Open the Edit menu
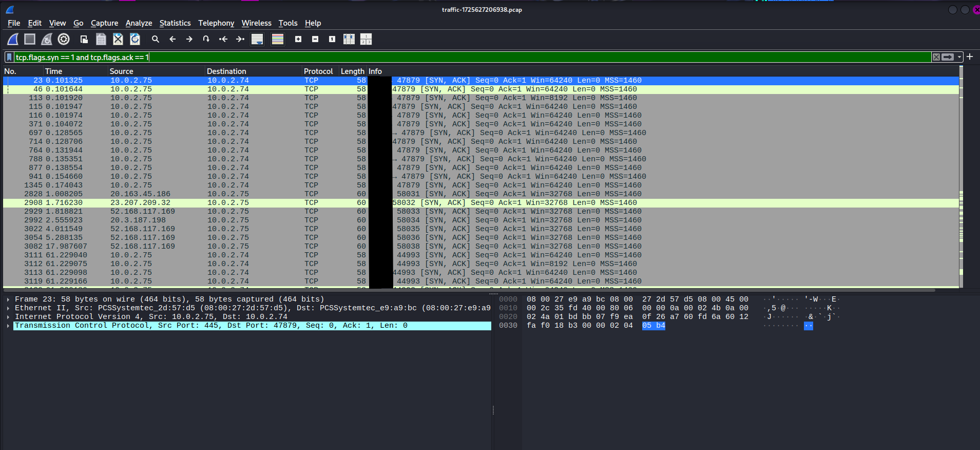The image size is (980, 450). pos(35,23)
